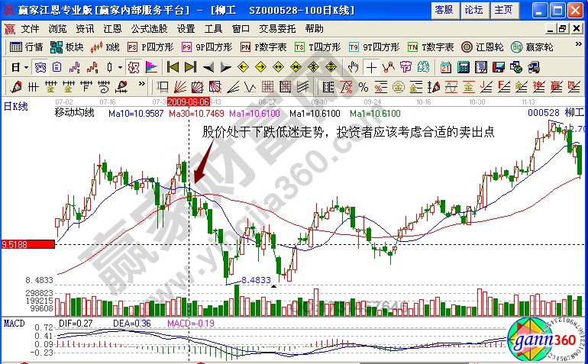This screenshot has height=364, width=588.
Task: Open the 行情 quotes view
Action: click(24, 47)
